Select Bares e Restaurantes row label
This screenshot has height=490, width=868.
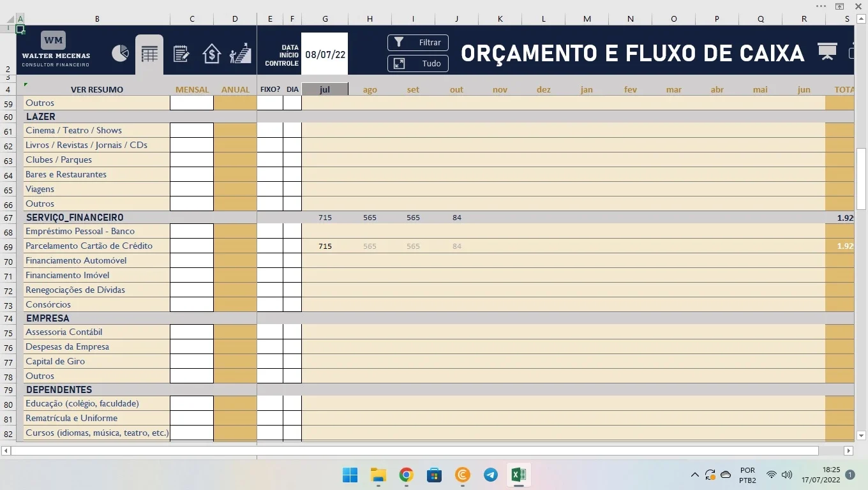pos(66,174)
